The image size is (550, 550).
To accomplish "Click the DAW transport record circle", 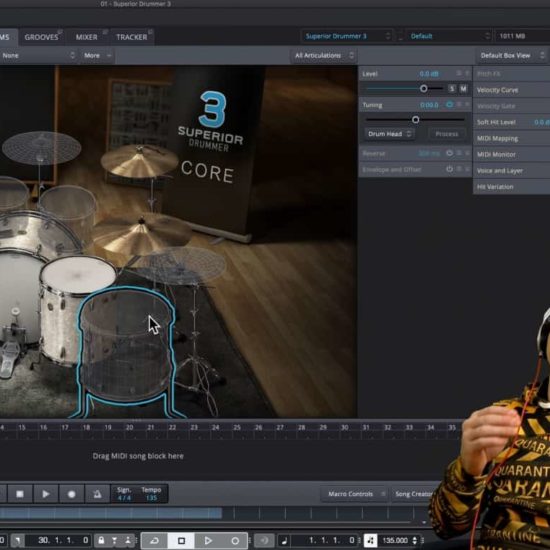I will tap(235, 541).
